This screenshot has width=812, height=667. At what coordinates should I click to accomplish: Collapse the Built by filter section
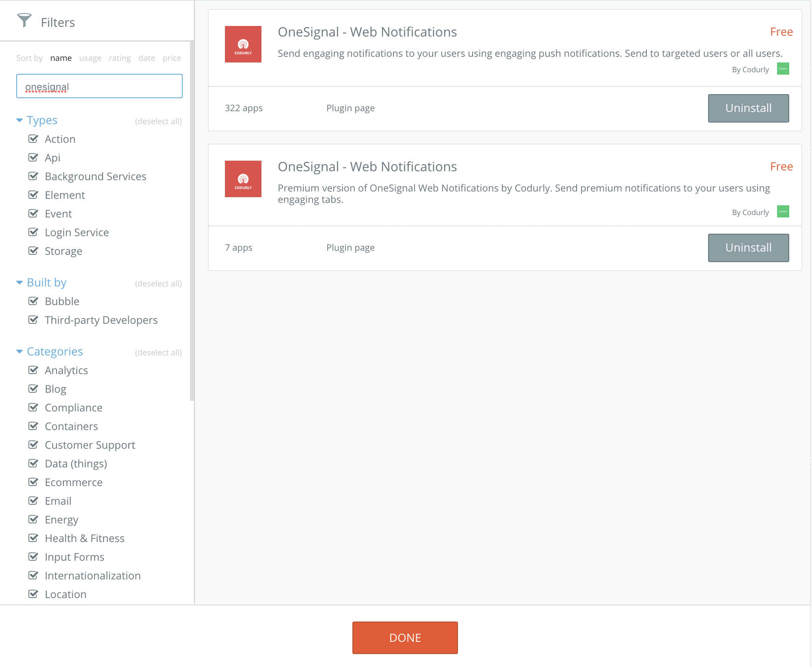pyautogui.click(x=19, y=283)
